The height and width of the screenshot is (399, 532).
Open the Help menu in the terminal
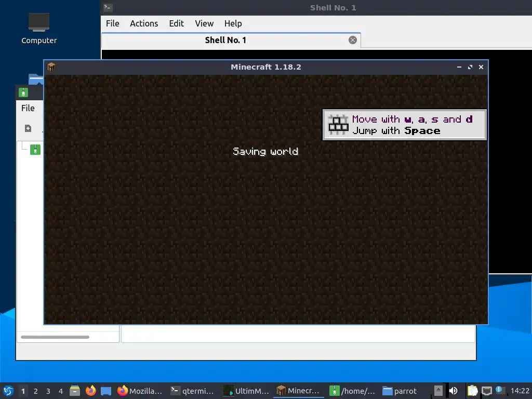(233, 23)
